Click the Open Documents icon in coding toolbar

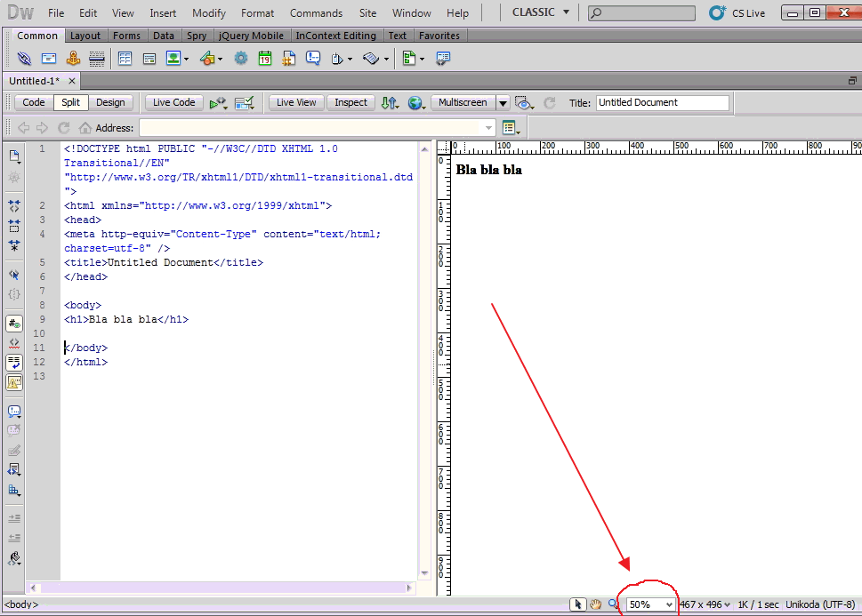click(x=14, y=156)
